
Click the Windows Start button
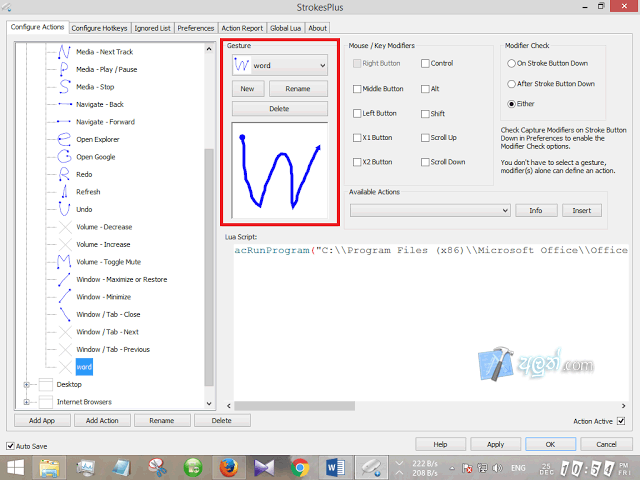16,468
